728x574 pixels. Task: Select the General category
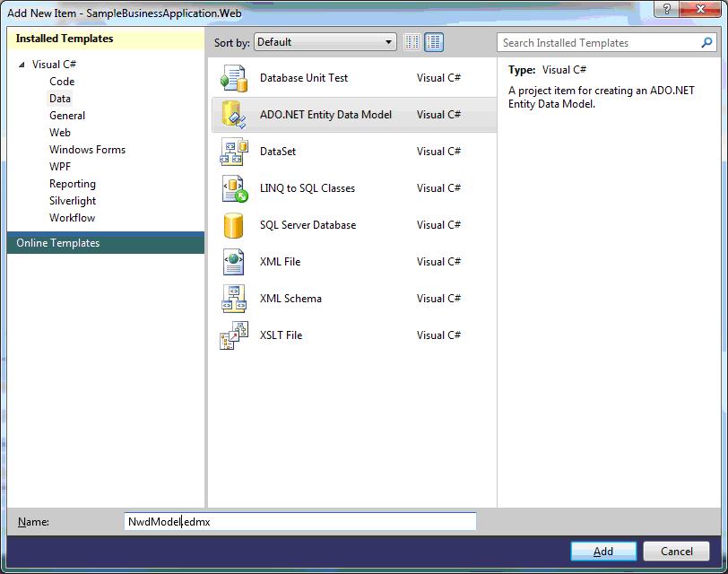coord(67,116)
